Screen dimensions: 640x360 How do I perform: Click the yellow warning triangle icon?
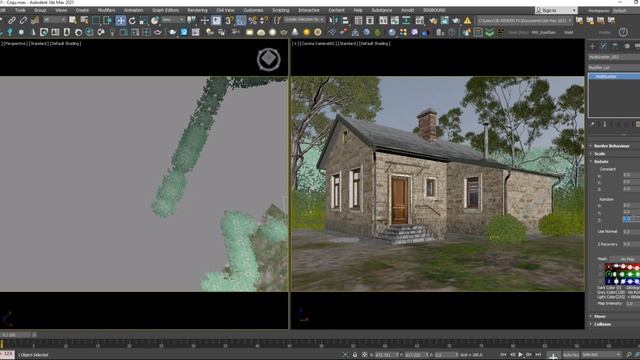click(x=467, y=20)
